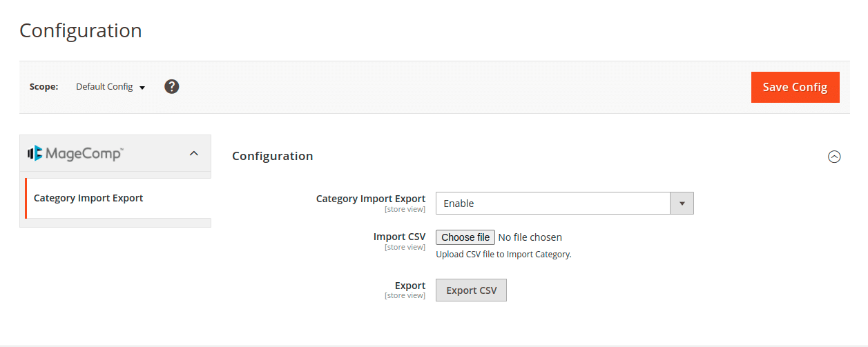Click the Category Import Export field label
This screenshot has height=347, width=868.
point(371,199)
